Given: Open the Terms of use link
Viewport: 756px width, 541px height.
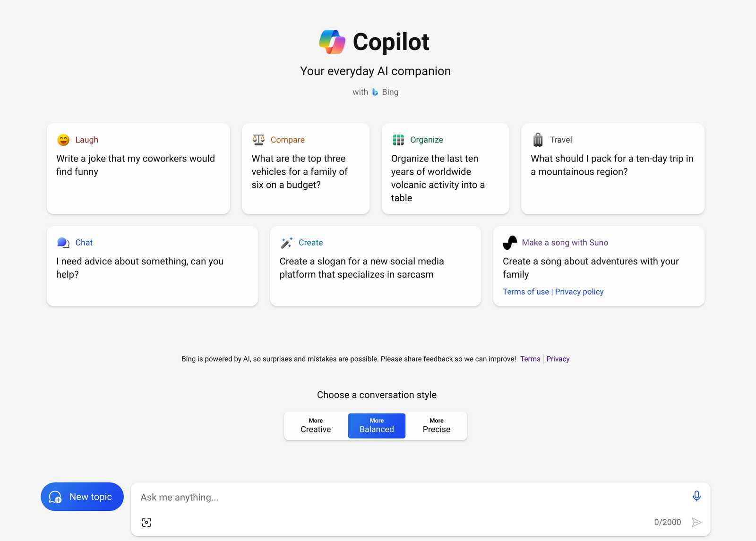Looking at the screenshot, I should tap(525, 292).
